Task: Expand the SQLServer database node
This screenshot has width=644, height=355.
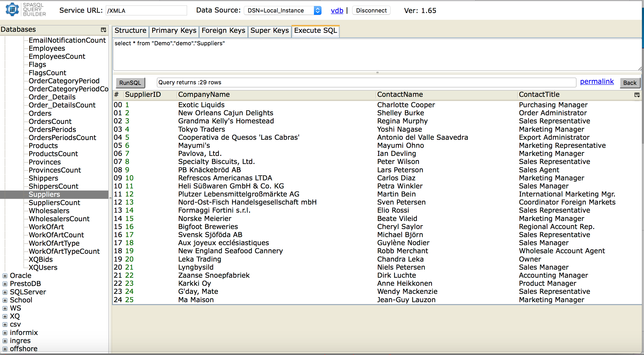Action: (4, 292)
